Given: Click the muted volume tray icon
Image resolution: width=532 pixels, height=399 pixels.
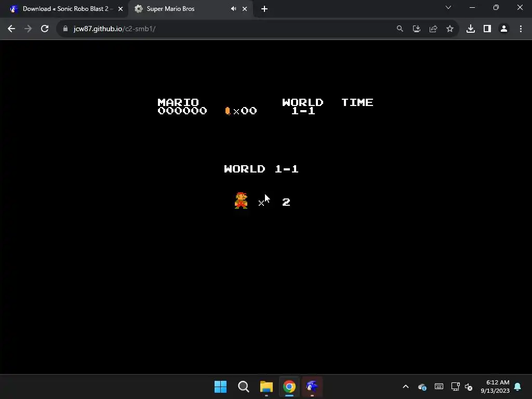Looking at the screenshot, I should (x=468, y=387).
